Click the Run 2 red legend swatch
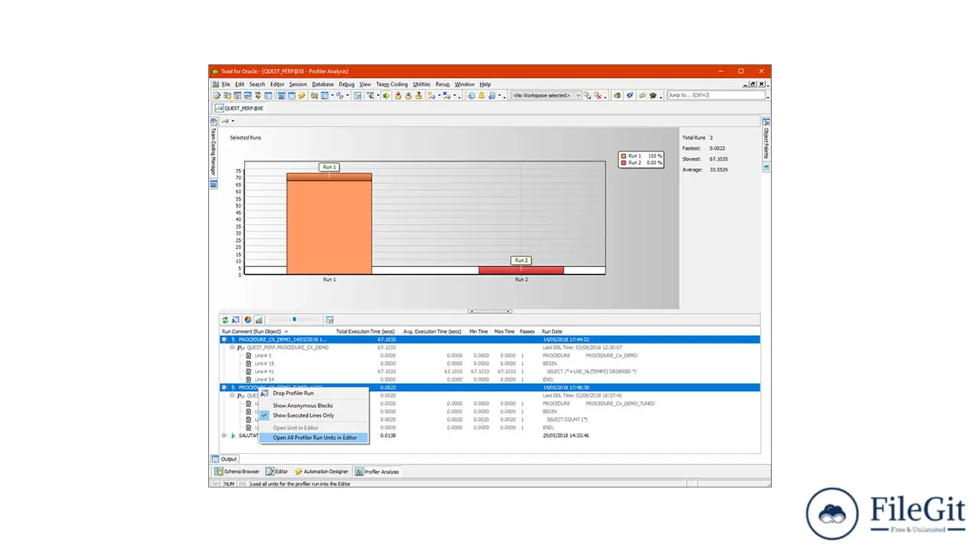 623,162
